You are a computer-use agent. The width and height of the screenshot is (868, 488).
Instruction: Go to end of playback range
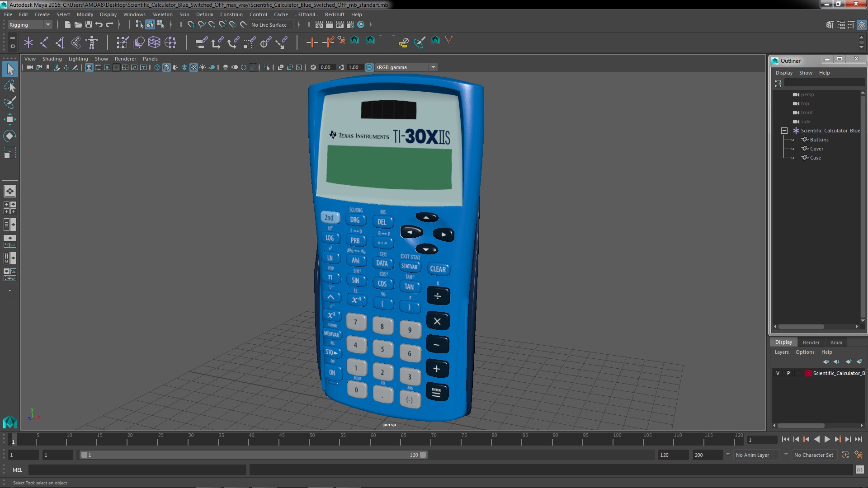coord(859,439)
